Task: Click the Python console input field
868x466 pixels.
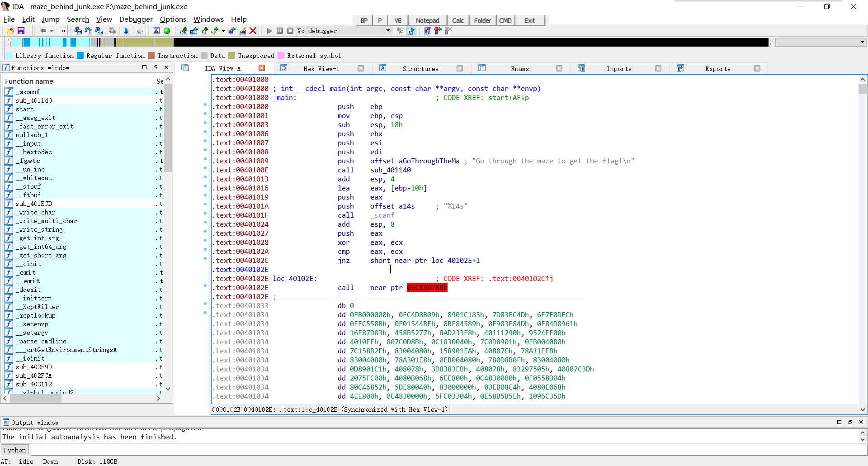Action: coord(448,450)
